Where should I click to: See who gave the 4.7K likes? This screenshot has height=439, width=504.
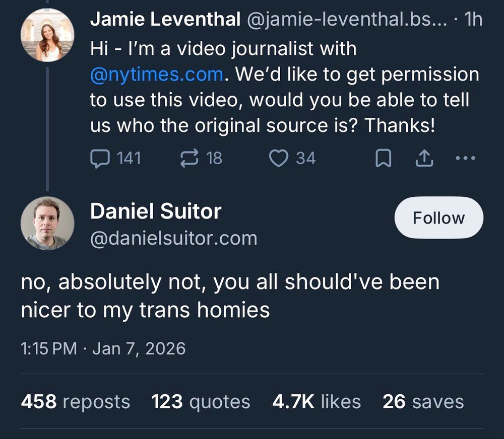tap(317, 401)
